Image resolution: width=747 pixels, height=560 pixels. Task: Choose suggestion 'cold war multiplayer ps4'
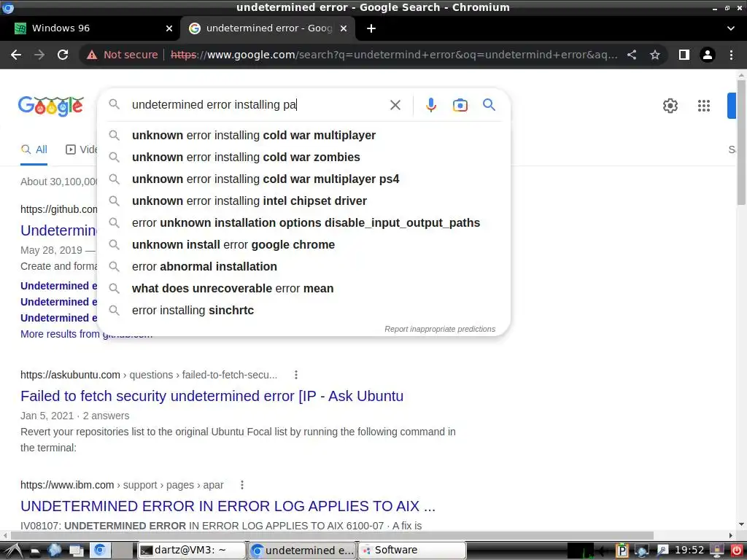303,179
